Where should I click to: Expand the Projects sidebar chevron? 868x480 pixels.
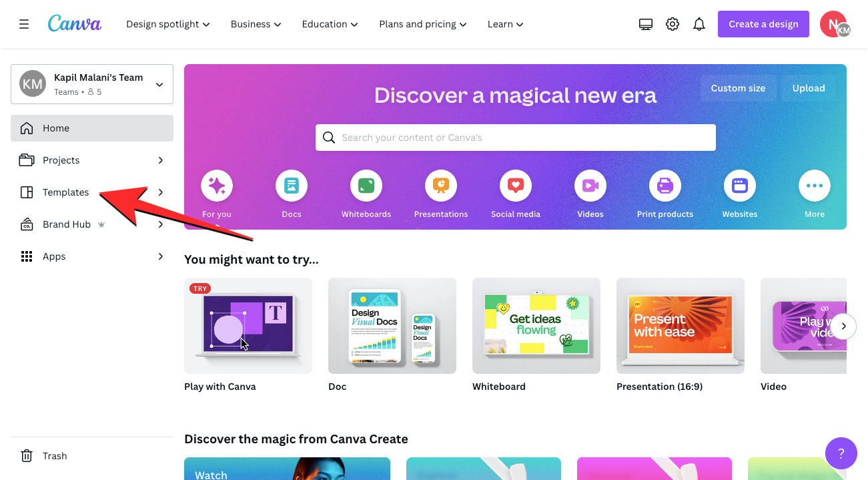[160, 160]
